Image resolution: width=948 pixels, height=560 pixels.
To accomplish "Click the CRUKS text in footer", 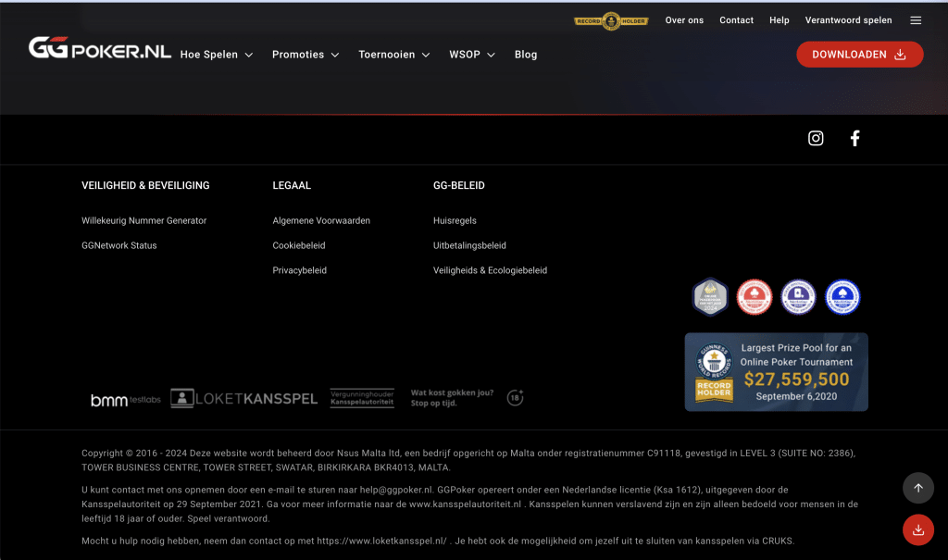I will (x=777, y=541).
